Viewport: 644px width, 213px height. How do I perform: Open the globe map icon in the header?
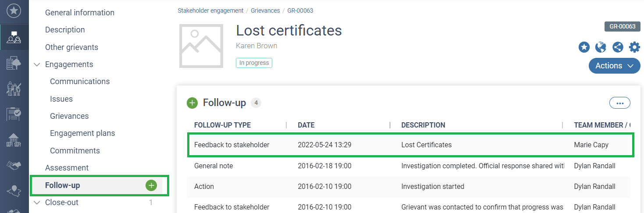(x=601, y=47)
